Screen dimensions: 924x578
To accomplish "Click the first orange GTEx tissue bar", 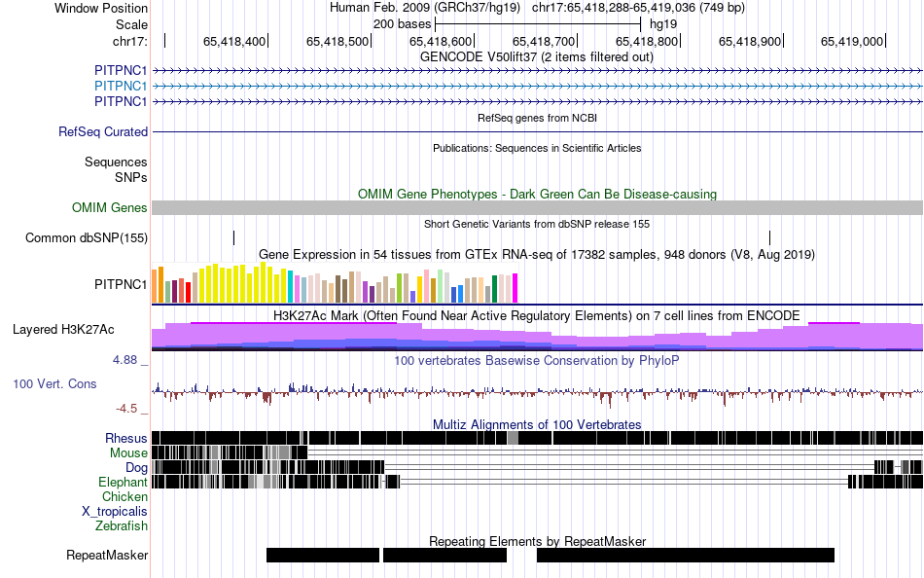I will [x=155, y=286].
